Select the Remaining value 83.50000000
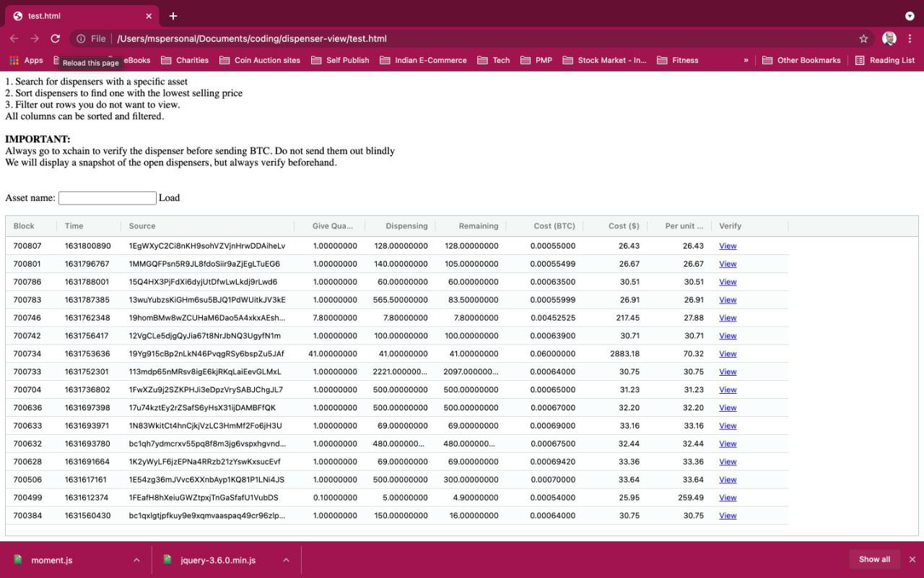 pos(474,300)
